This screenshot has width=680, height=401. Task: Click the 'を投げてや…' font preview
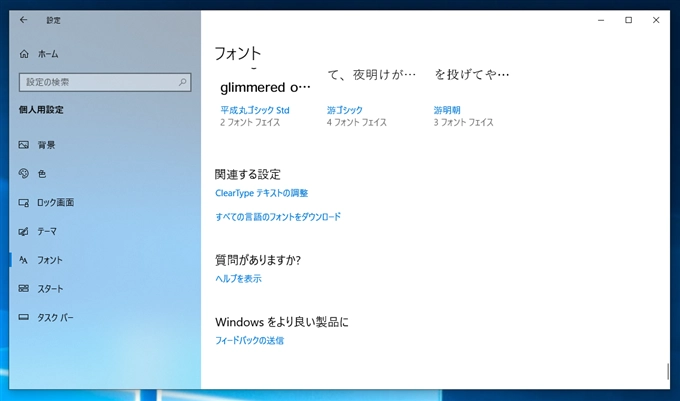click(x=471, y=75)
